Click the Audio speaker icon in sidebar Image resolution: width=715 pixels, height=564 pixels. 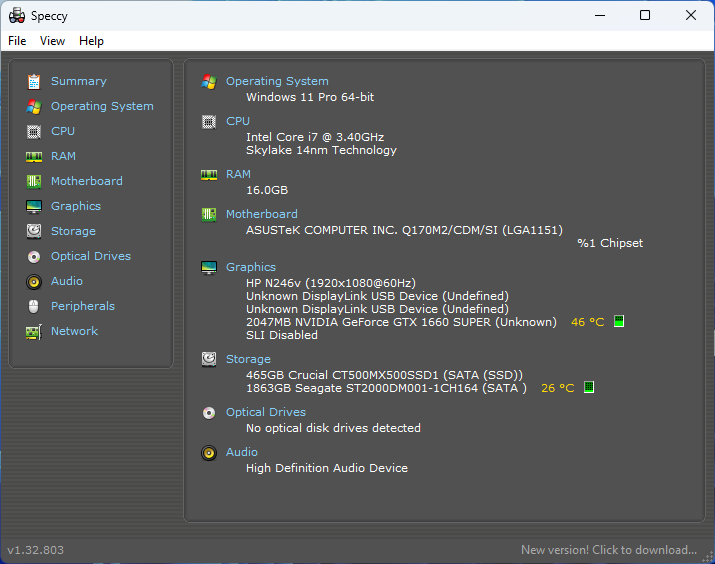point(34,282)
